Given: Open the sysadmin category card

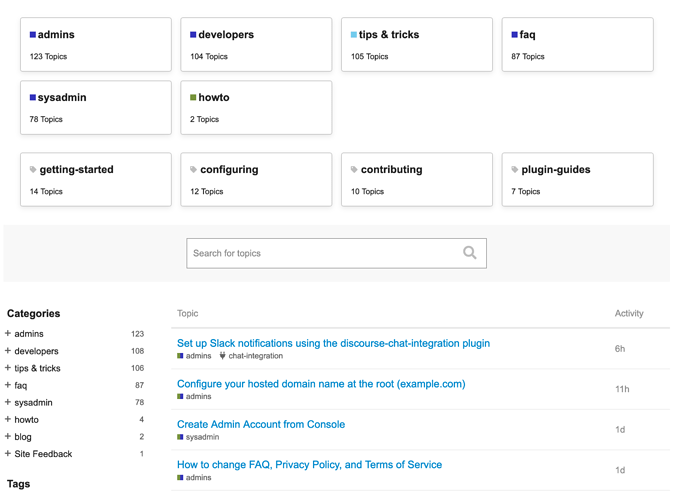Looking at the screenshot, I should (96, 108).
